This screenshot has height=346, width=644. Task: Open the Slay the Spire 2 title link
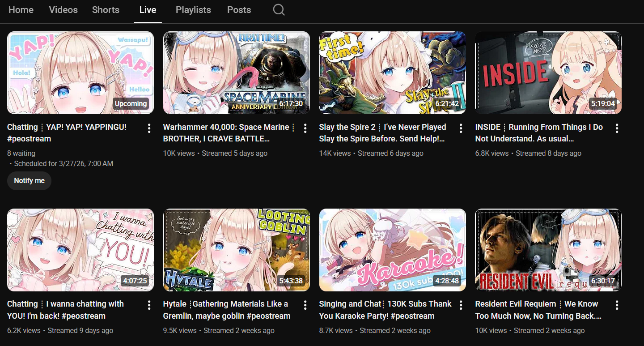pyautogui.click(x=382, y=133)
